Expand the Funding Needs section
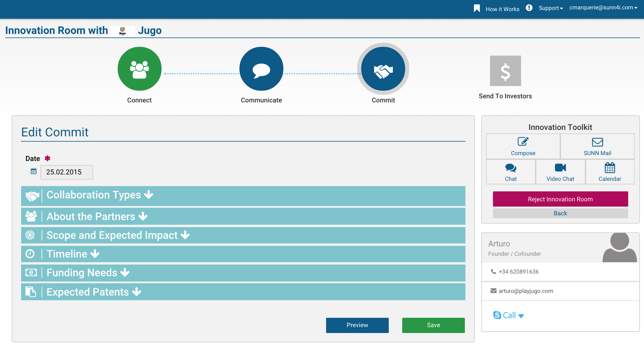644x357 pixels. click(243, 273)
